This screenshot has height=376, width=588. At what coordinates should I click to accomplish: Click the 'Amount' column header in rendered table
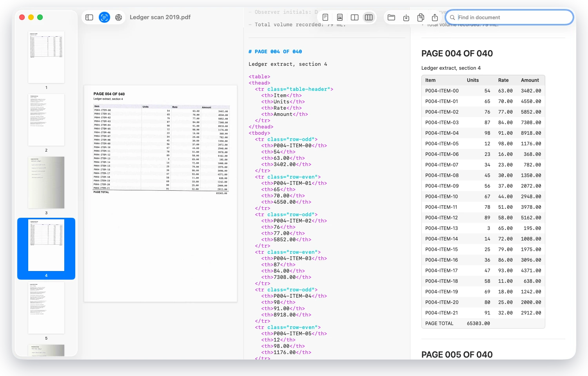point(530,80)
